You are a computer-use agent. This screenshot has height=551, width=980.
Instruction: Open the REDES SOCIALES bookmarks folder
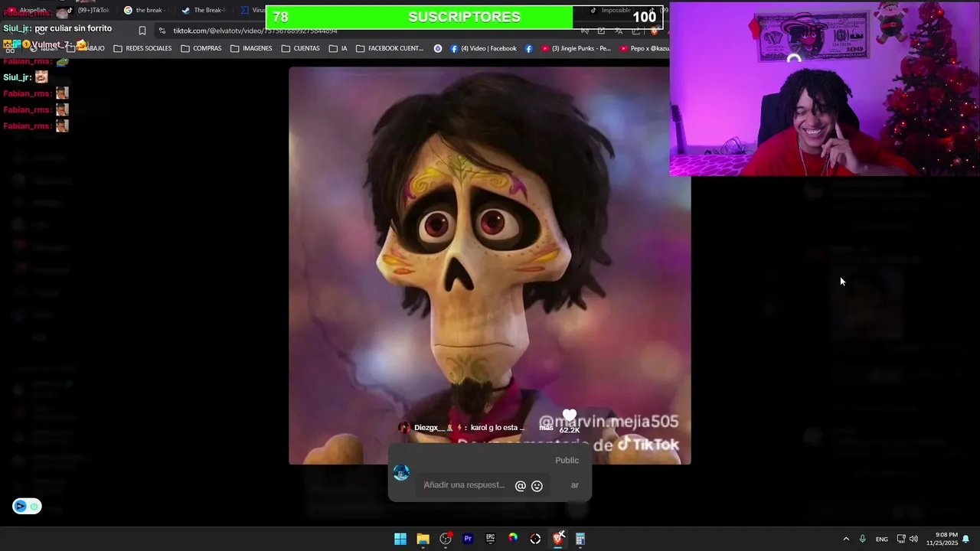[142, 48]
